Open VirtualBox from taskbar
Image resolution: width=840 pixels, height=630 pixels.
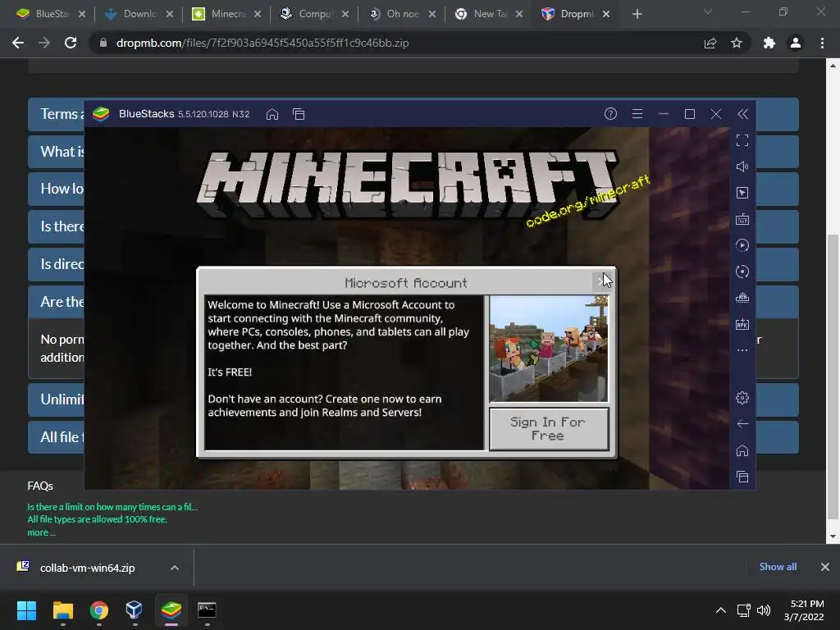coord(134,610)
